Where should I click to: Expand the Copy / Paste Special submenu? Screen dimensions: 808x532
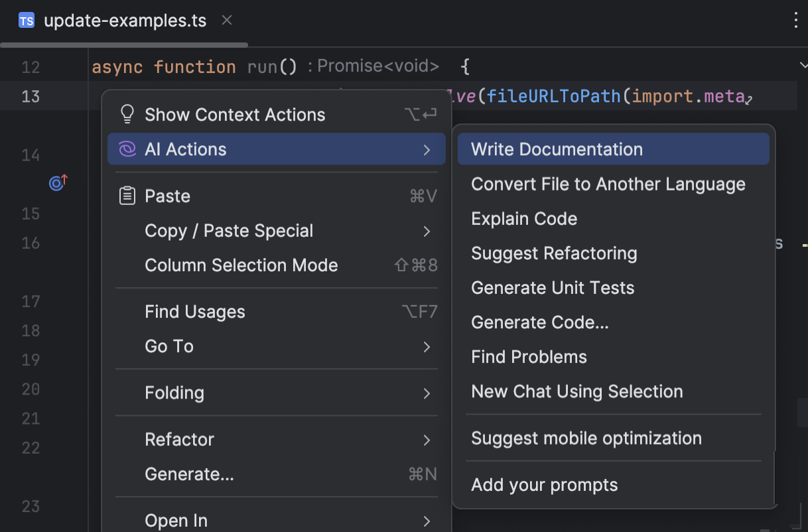(427, 231)
